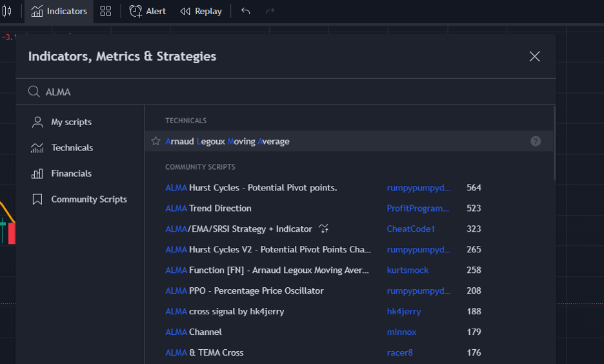604x364 pixels.
Task: Add ALMA Trend Direction script
Action: (208, 208)
